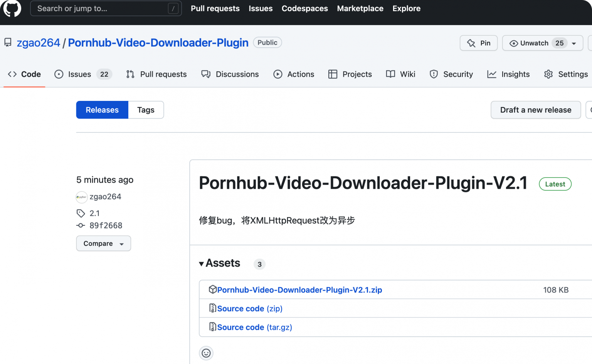Open the Actions tab workflow icon
The width and height of the screenshot is (592, 364).
(278, 74)
